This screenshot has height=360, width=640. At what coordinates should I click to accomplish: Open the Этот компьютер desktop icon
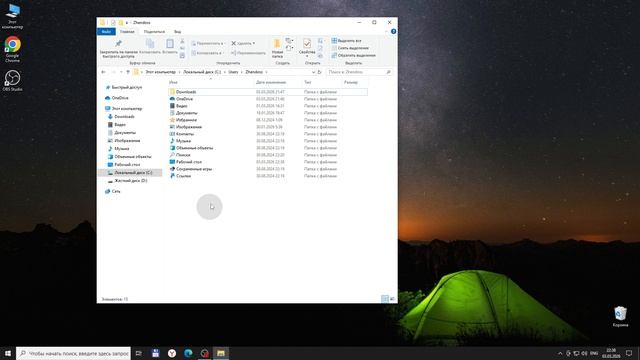coord(13,16)
